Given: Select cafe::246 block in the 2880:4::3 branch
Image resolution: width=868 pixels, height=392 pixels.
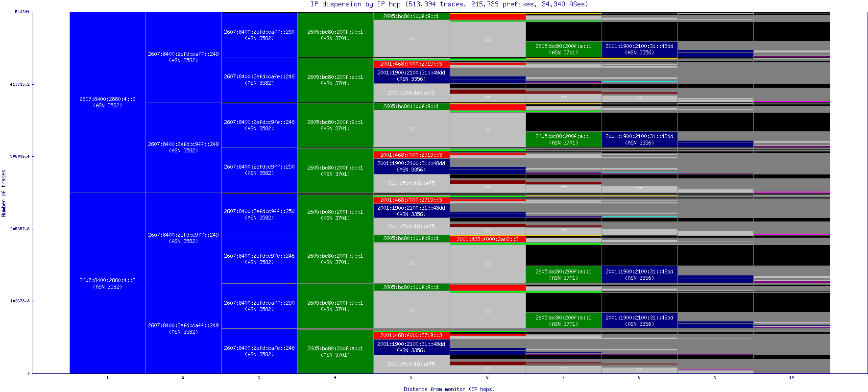Looking at the screenshot, I should point(260,80).
